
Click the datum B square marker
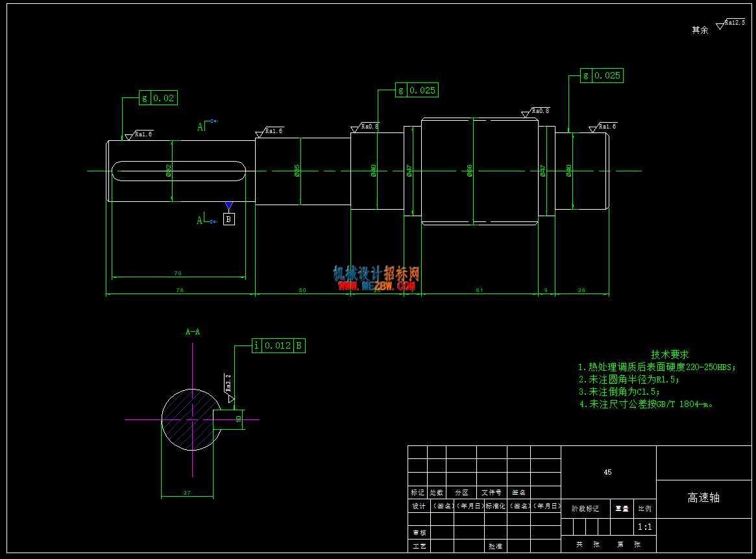pyautogui.click(x=229, y=219)
